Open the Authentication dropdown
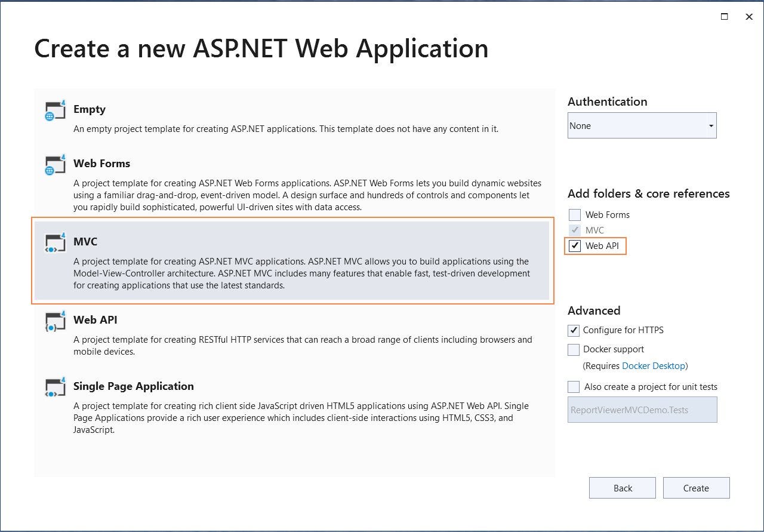Screen dimensions: 764x532 642,125
